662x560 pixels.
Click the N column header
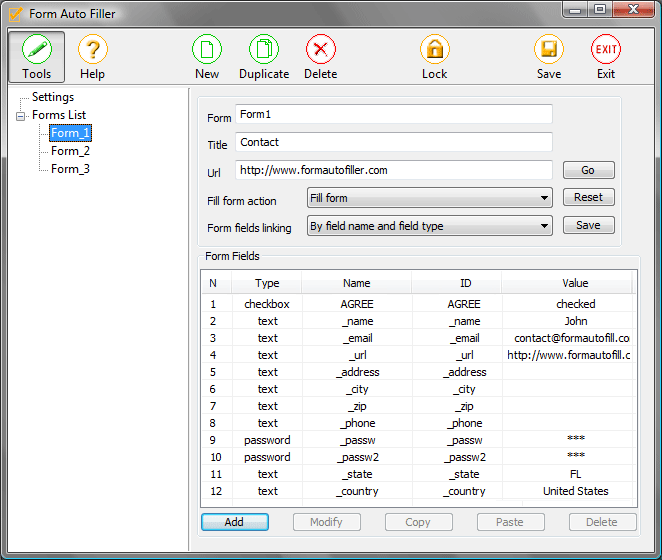tap(216, 283)
